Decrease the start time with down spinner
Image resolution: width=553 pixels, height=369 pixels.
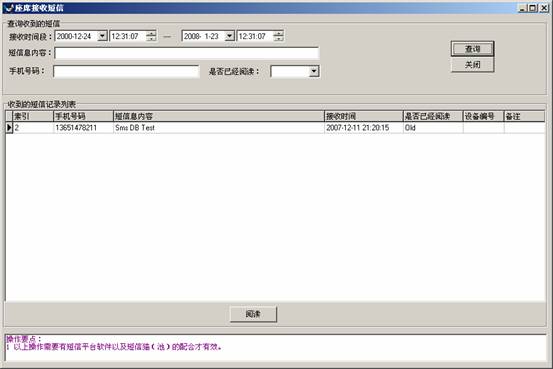pos(151,38)
